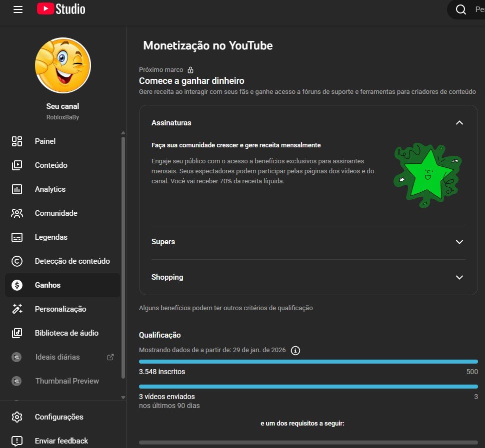The width and height of the screenshot is (485, 448).
Task: Click the Conteúdo video icon
Action: pyautogui.click(x=17, y=165)
